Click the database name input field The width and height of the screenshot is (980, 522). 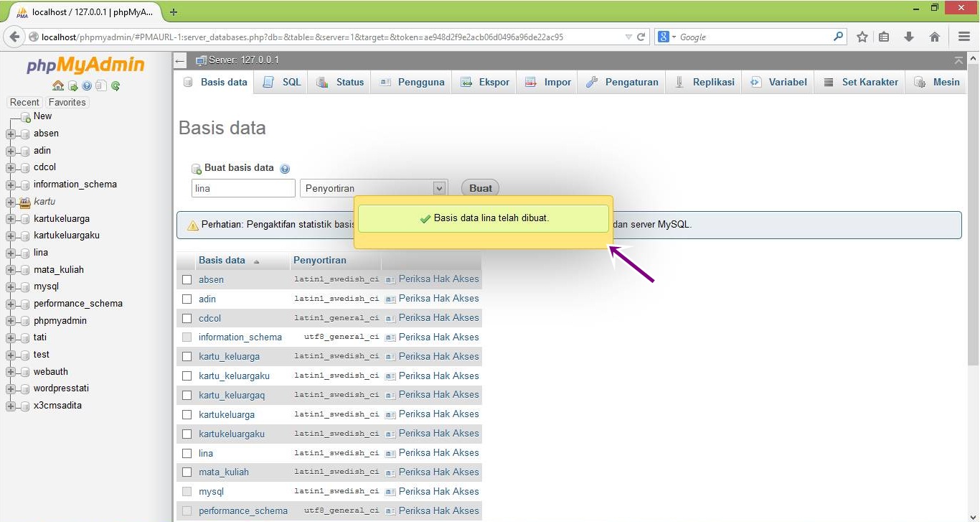click(243, 188)
